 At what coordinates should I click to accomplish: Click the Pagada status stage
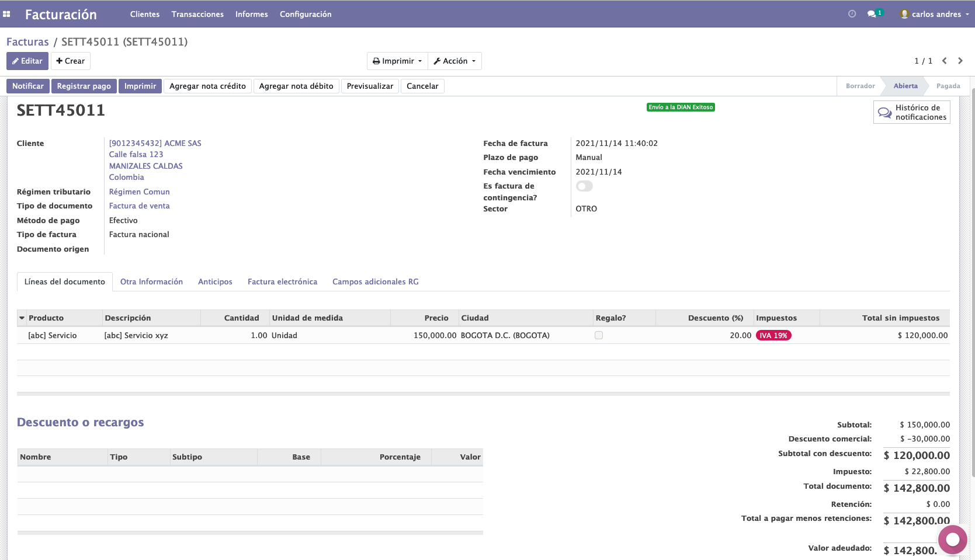948,86
